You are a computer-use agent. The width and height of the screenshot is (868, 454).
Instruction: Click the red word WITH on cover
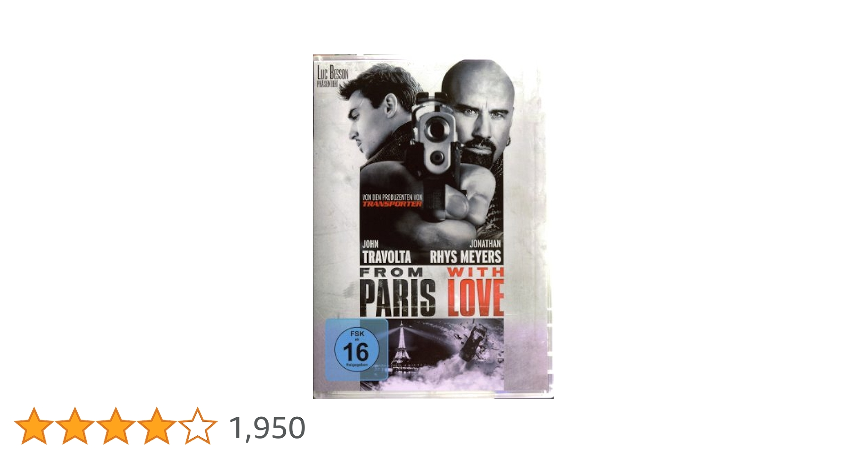coord(475,272)
